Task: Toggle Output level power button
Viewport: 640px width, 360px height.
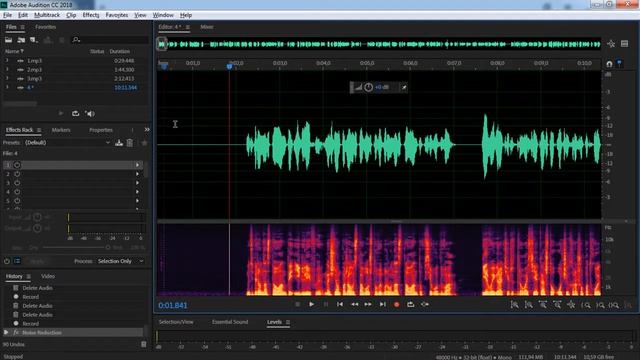Action: click(x=37, y=228)
